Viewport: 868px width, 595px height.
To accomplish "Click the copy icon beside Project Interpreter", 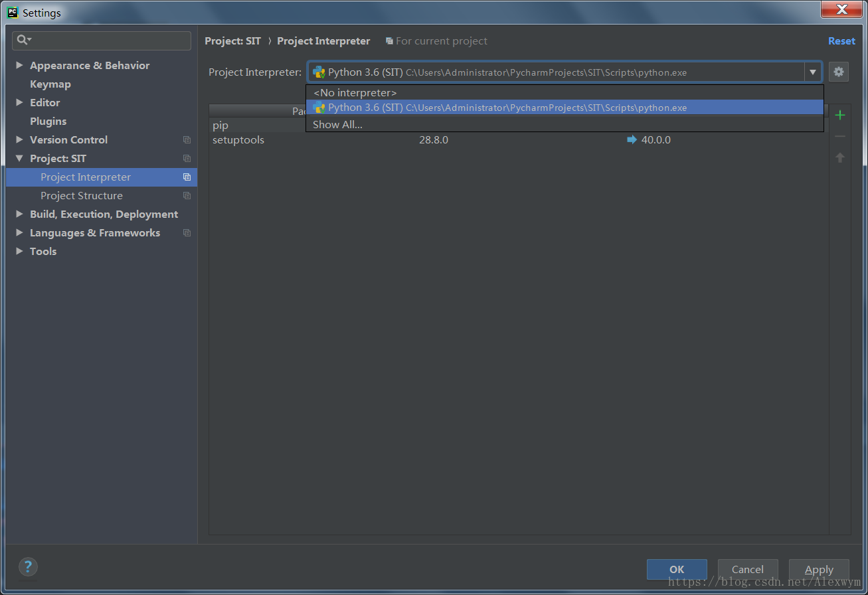I will (187, 177).
